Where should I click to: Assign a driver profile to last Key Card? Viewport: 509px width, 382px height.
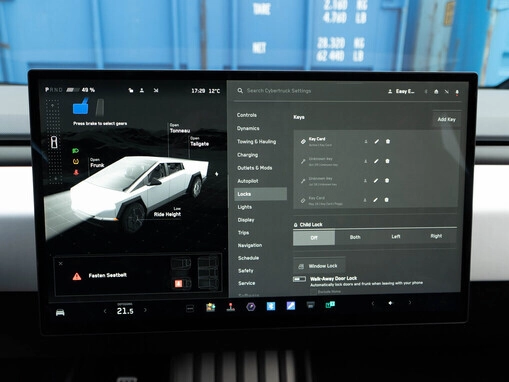point(365,200)
